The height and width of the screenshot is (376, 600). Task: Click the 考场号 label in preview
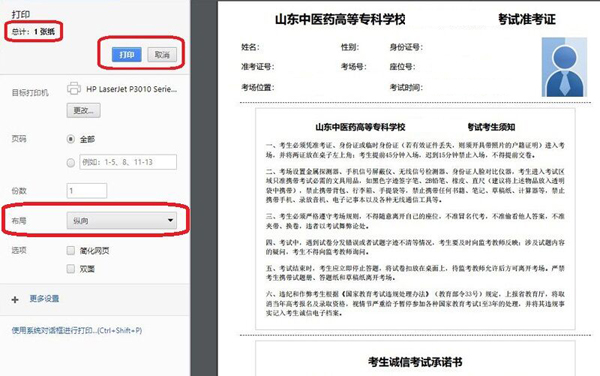354,67
